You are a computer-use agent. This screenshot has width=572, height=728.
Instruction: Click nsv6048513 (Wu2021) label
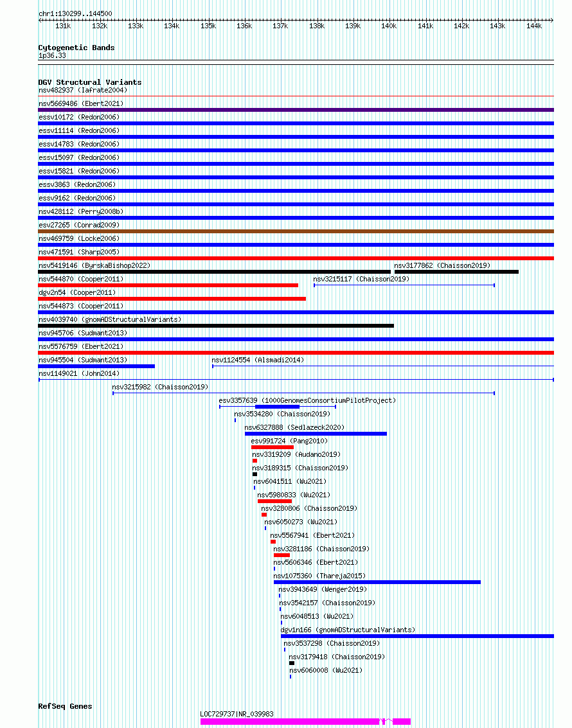[x=317, y=616]
